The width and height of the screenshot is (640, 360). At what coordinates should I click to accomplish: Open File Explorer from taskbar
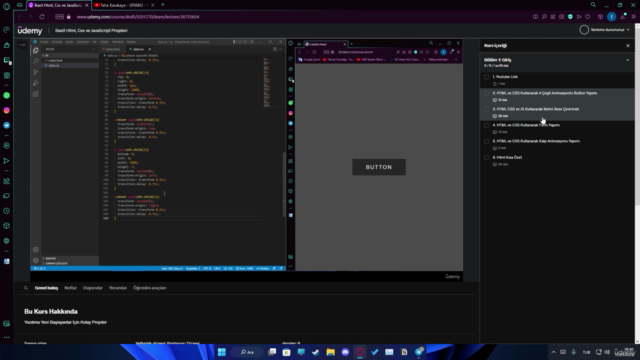click(331, 352)
